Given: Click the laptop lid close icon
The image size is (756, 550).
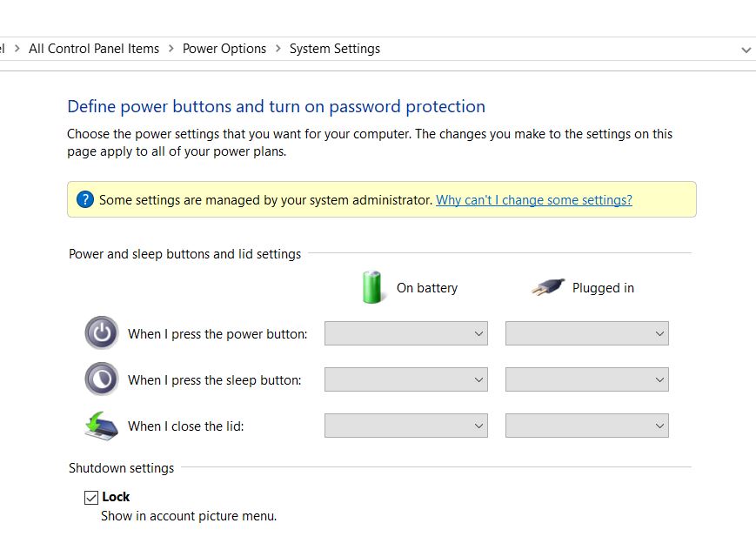Looking at the screenshot, I should pyautogui.click(x=102, y=426).
